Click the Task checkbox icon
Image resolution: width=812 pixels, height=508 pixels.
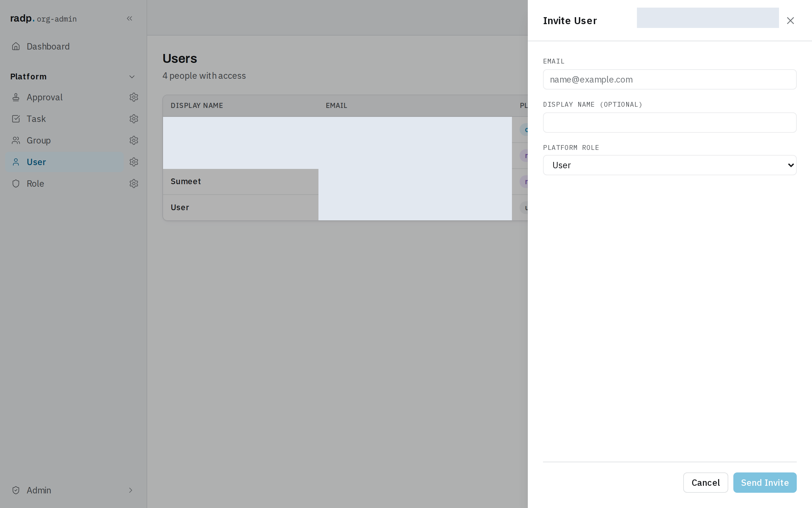16,119
